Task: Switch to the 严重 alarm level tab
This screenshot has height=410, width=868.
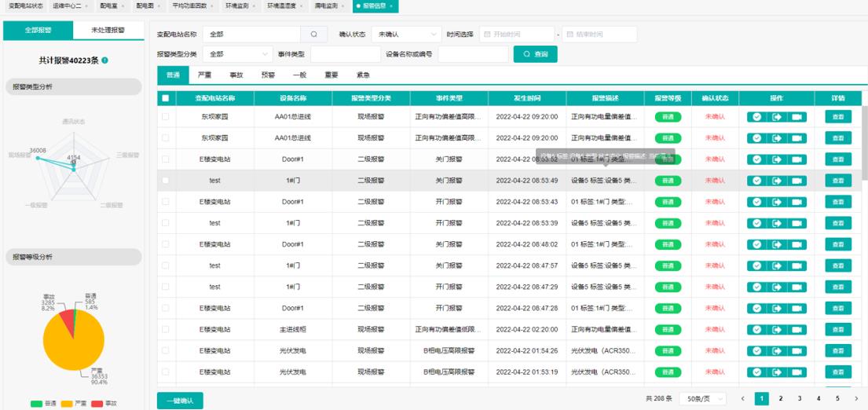Action: coord(204,75)
